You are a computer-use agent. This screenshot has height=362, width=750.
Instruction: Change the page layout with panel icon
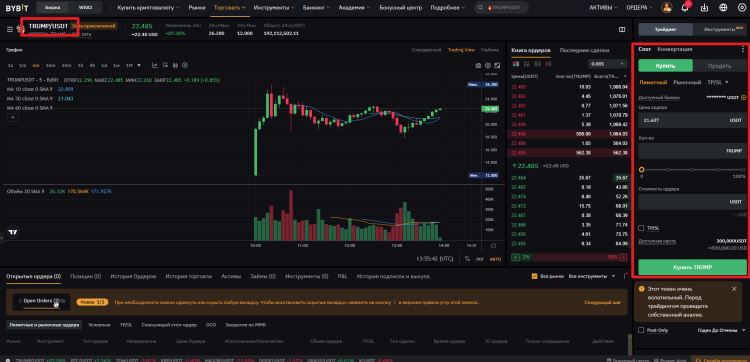click(622, 30)
